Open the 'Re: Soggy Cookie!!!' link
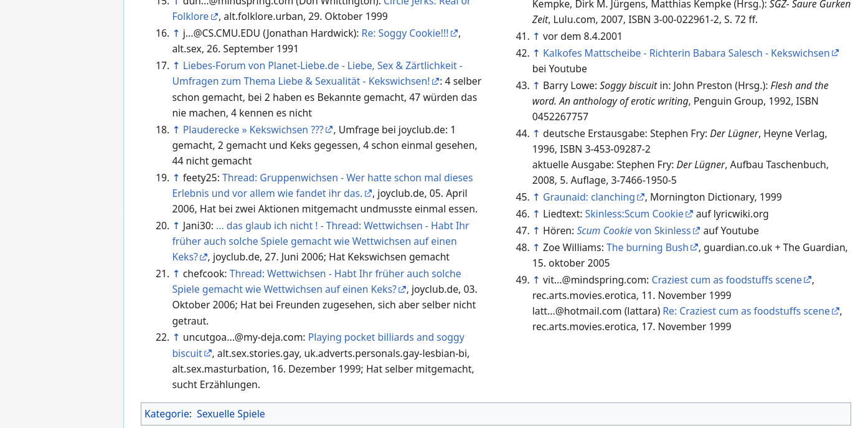Viewport: 868px width, 428px height. [410, 34]
